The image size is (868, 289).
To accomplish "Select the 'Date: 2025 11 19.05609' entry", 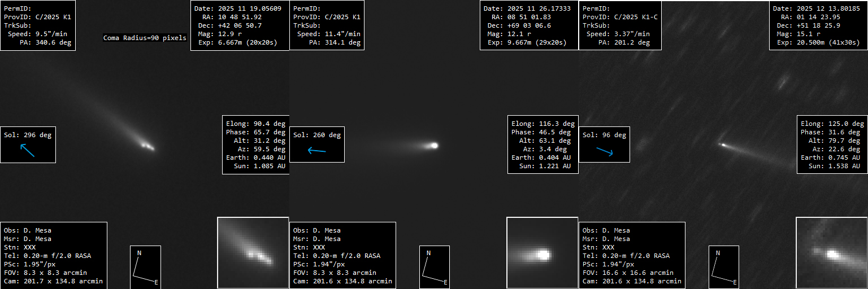I will click(237, 8).
